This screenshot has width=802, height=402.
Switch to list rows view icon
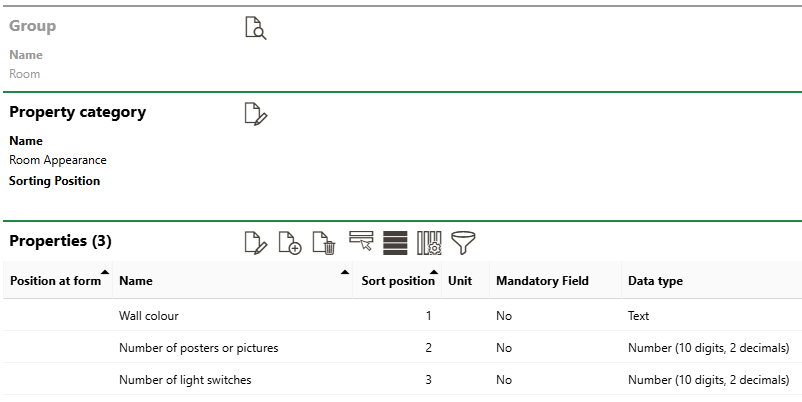(x=395, y=242)
